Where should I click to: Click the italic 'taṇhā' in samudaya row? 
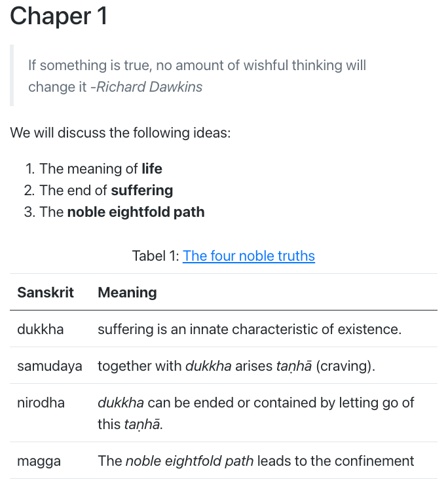point(295,366)
